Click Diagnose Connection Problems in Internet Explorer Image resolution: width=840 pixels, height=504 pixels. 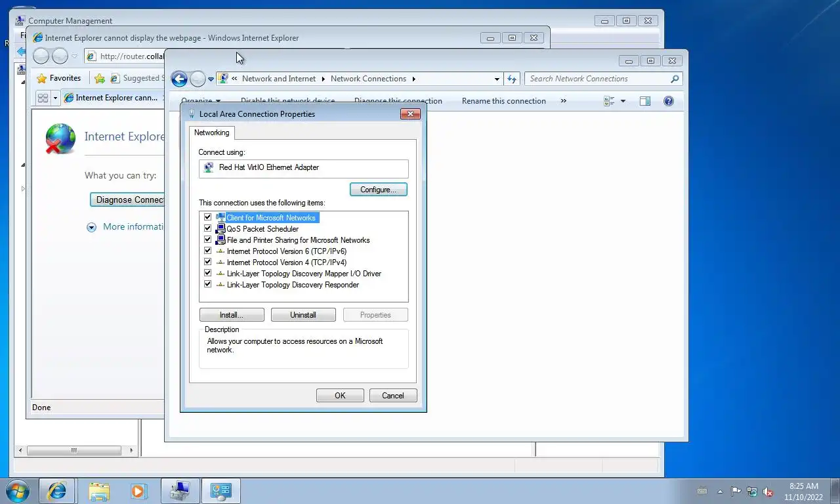127,199
